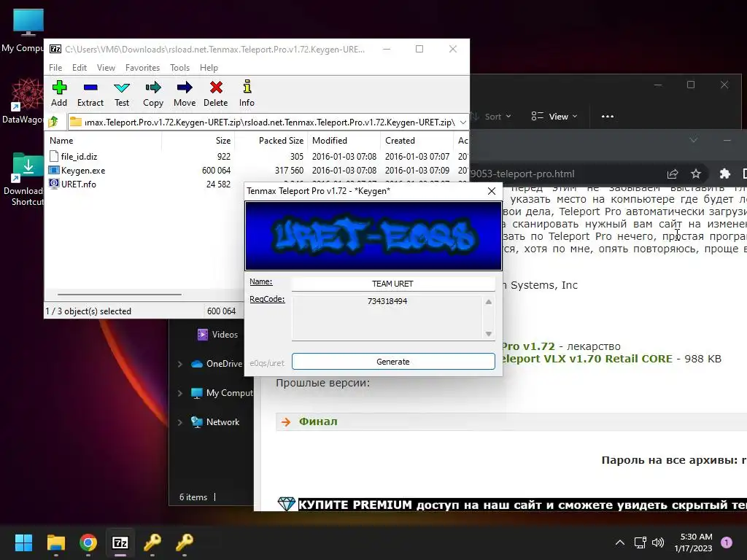The image size is (747, 560).
Task: Click the Name field with TEAM URET
Action: click(393, 284)
